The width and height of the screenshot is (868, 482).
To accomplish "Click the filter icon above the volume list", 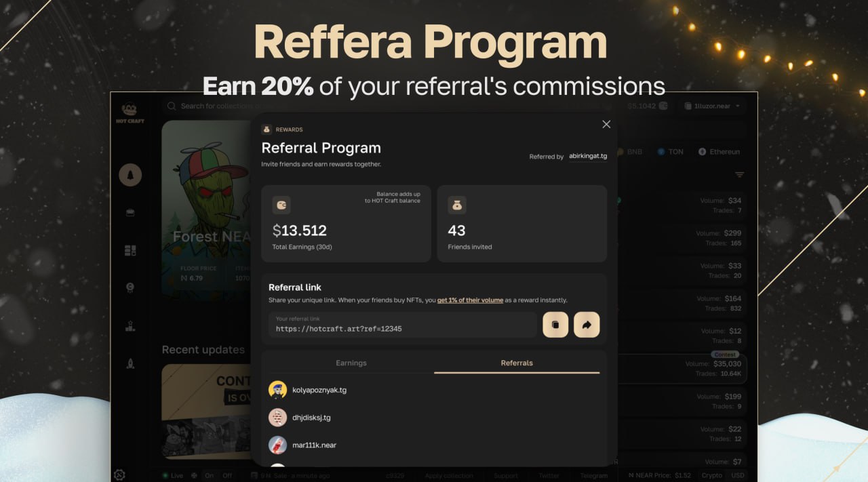I will [739, 175].
